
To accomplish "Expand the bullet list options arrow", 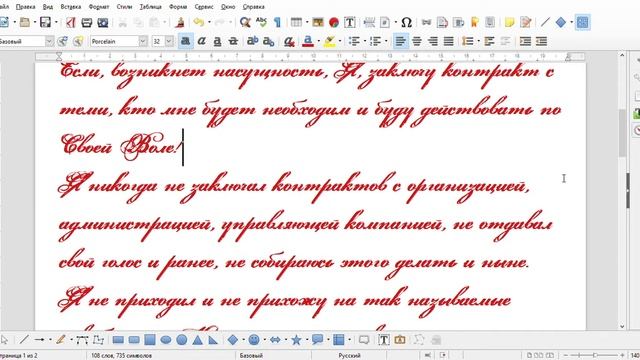I will pyautogui.click(x=364, y=41).
